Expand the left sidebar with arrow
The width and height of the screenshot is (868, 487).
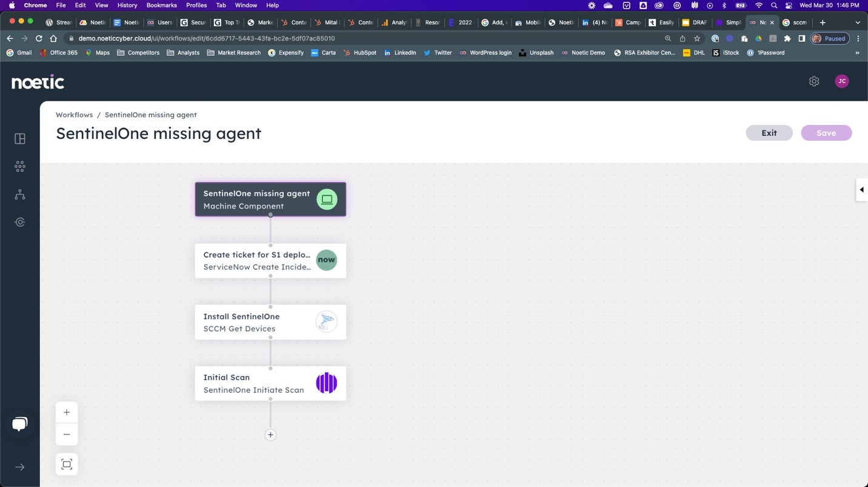[20, 467]
